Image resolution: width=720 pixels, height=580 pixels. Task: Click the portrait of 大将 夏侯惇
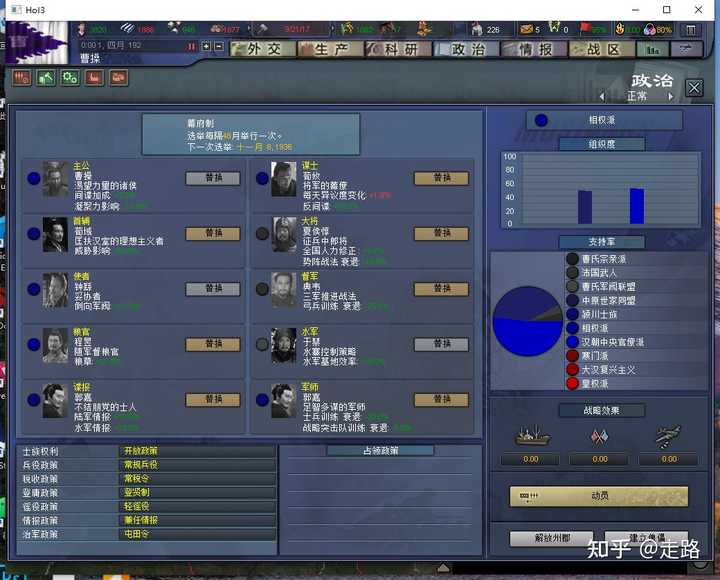click(x=284, y=235)
